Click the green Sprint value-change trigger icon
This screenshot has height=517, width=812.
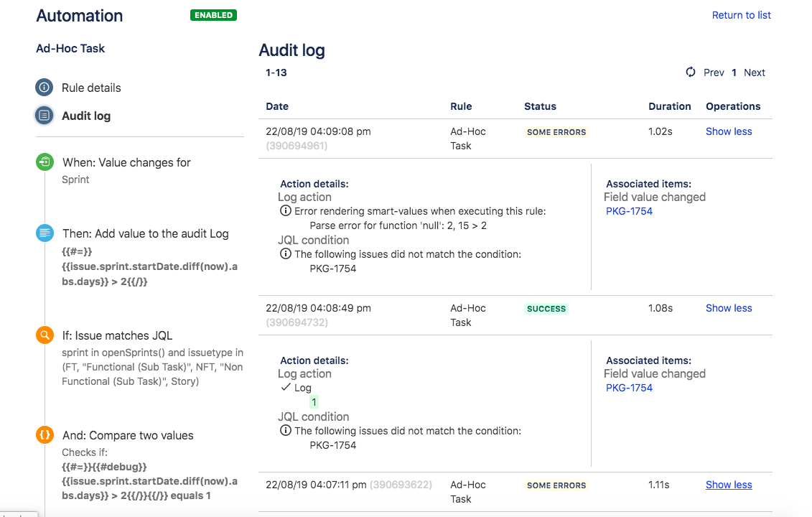point(44,162)
